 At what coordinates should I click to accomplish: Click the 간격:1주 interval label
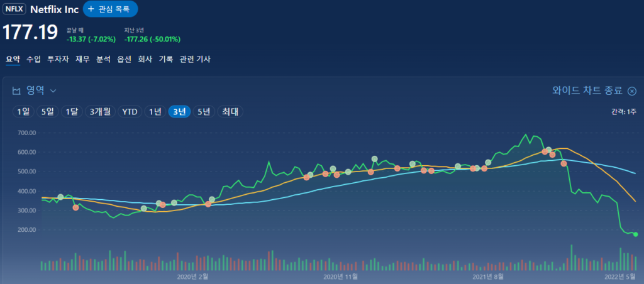tap(623, 112)
